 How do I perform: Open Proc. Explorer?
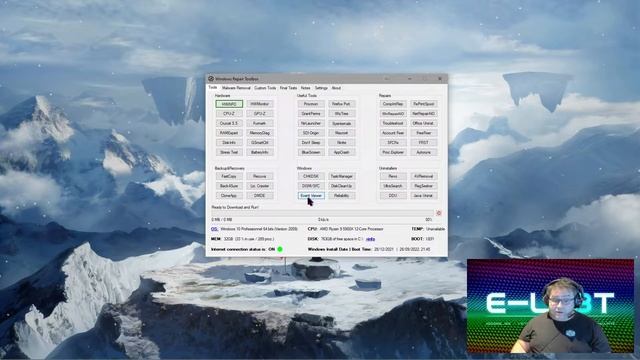click(393, 152)
